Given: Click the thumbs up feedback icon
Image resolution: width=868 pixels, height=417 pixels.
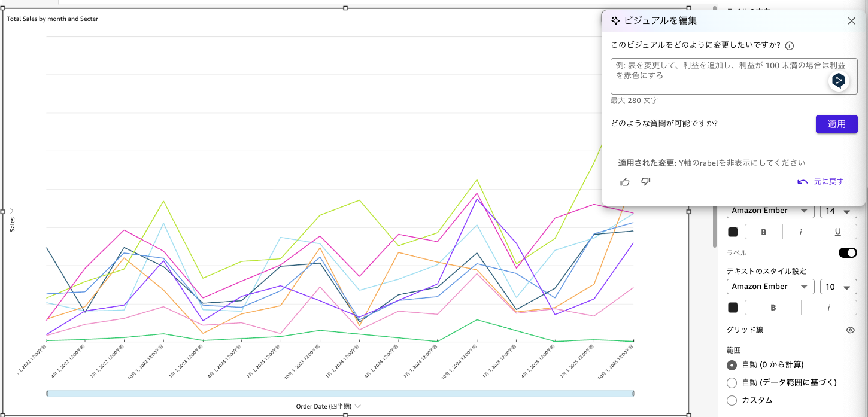Looking at the screenshot, I should pos(625,182).
